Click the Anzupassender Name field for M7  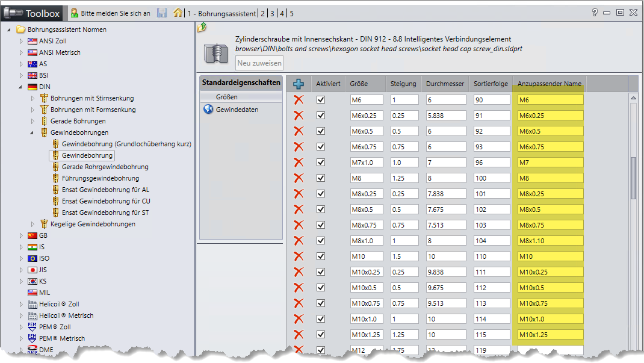click(550, 163)
